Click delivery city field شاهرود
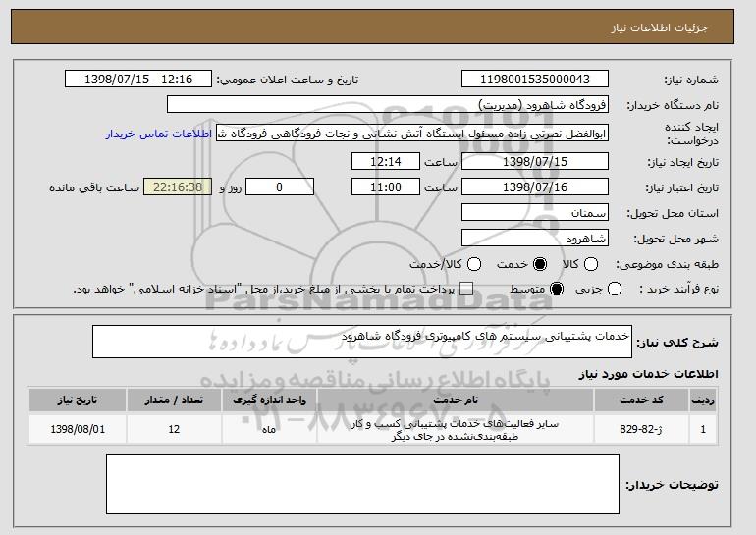756x535 pixels. [x=535, y=239]
